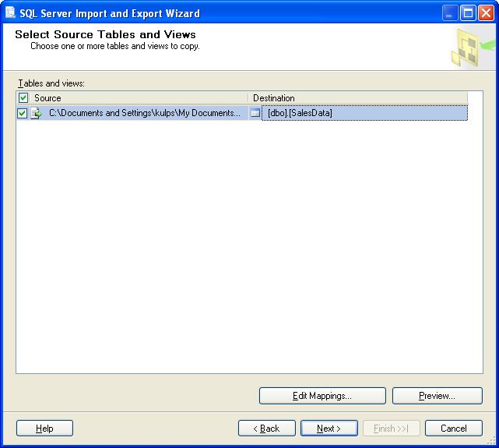This screenshot has width=499, height=448.
Task: Maximize the wizard window
Action: coord(468,13)
